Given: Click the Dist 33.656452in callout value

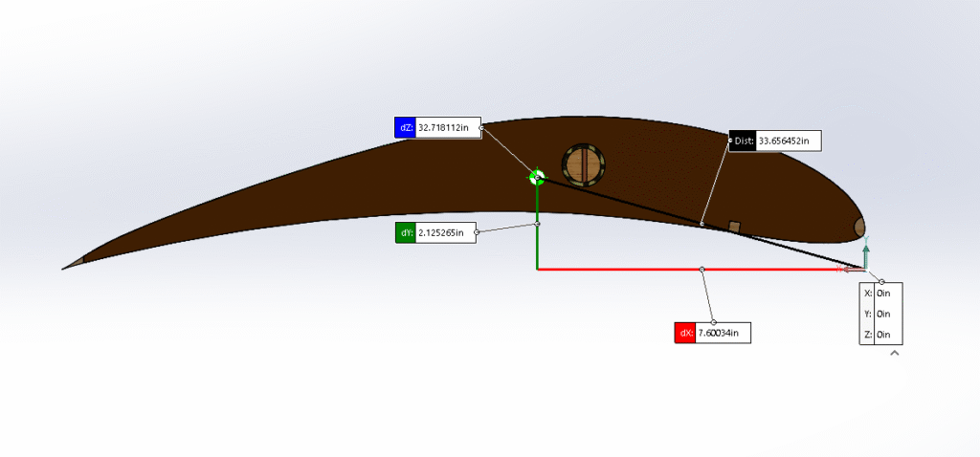Looking at the screenshot, I should (x=789, y=141).
